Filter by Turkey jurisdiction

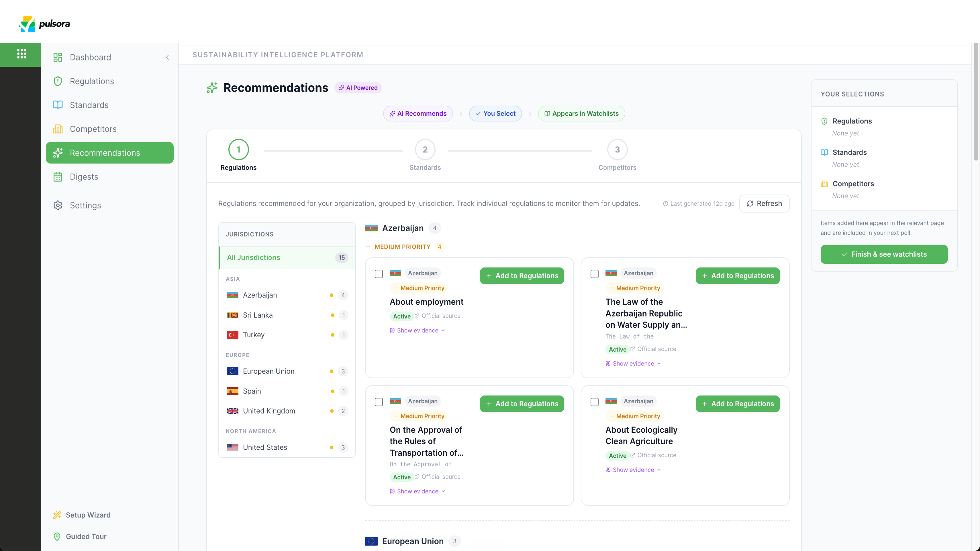pos(287,334)
